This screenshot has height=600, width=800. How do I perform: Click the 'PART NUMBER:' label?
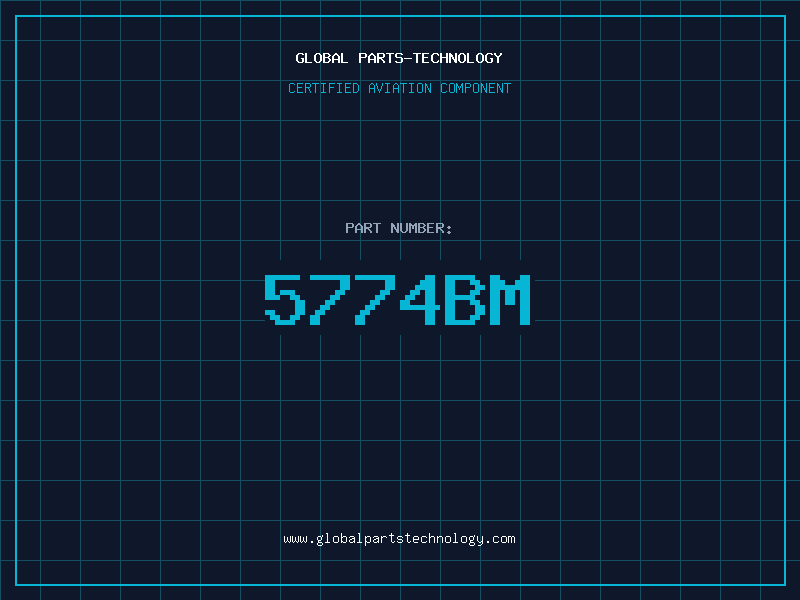[398, 228]
